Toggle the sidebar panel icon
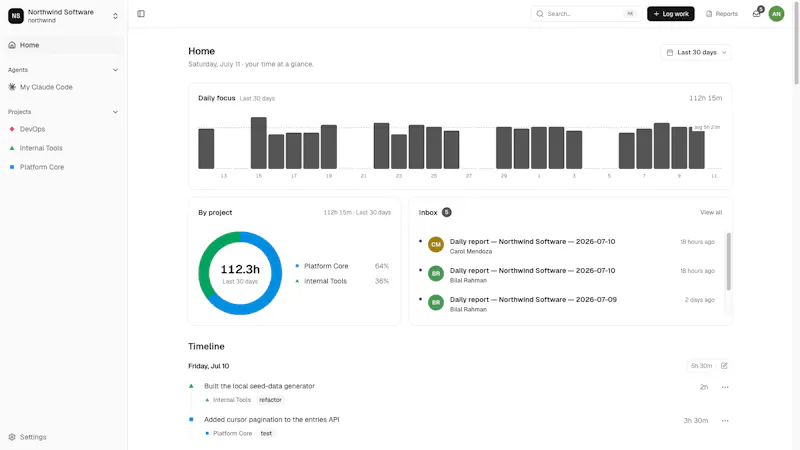The image size is (800, 450). click(x=141, y=14)
